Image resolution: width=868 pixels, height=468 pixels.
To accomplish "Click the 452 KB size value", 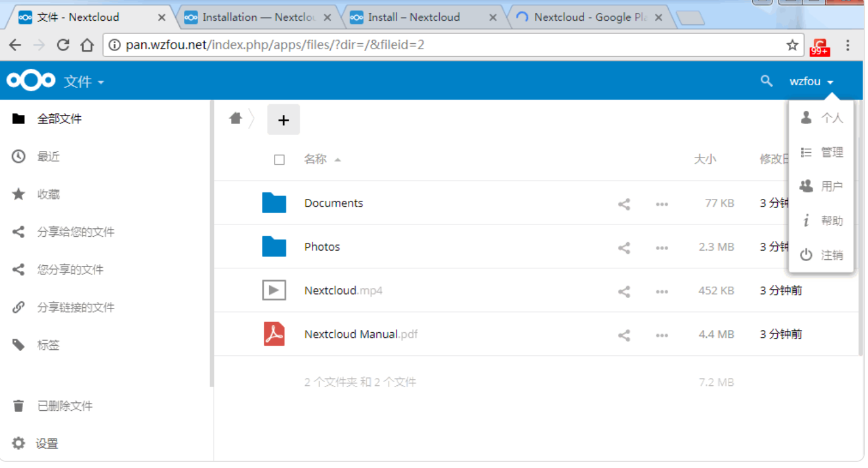I will point(716,291).
